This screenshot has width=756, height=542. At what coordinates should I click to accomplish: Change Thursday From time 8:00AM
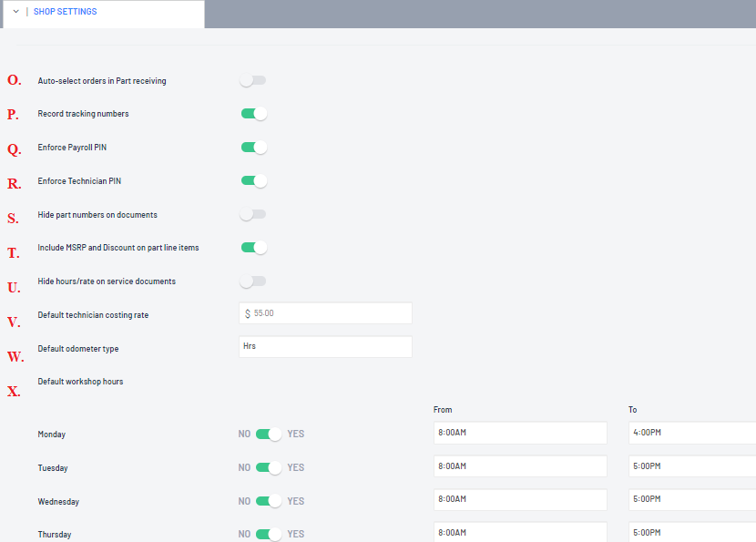tap(520, 532)
